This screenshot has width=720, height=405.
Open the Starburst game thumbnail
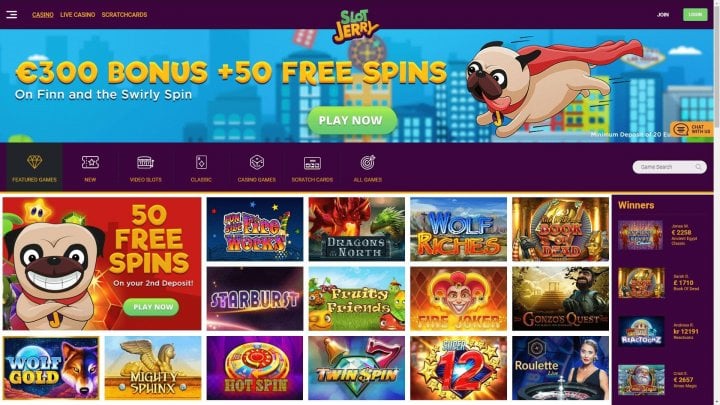click(x=255, y=299)
